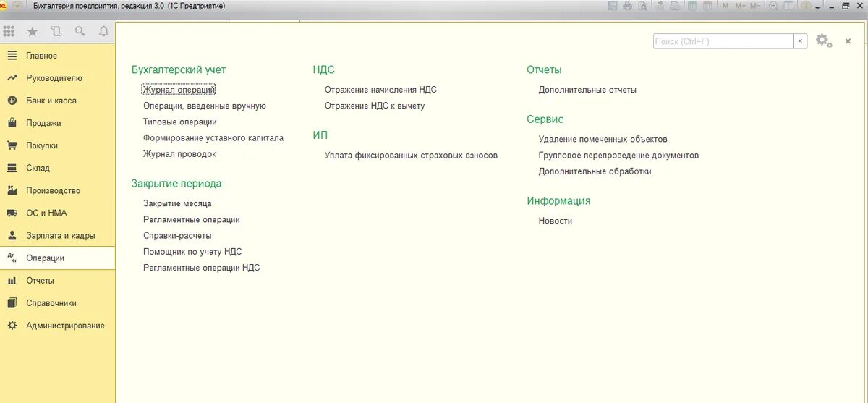This screenshot has height=403, width=868.
Task: Open the ОС и НМА section
Action: click(57, 213)
